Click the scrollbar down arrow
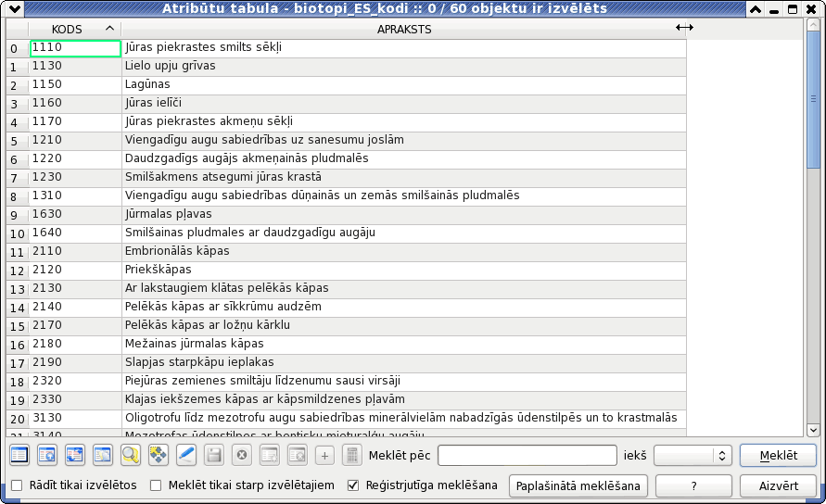This screenshot has width=826, height=504. 813,430
